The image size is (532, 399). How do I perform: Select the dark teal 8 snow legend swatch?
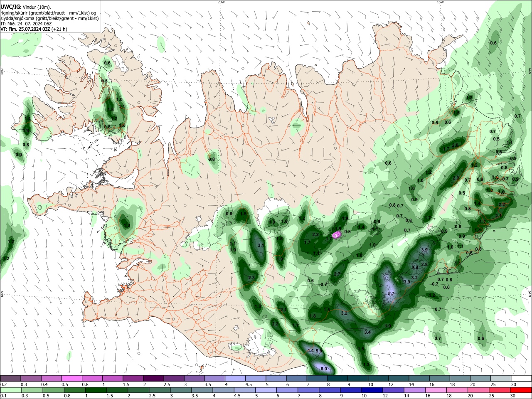click(x=337, y=378)
